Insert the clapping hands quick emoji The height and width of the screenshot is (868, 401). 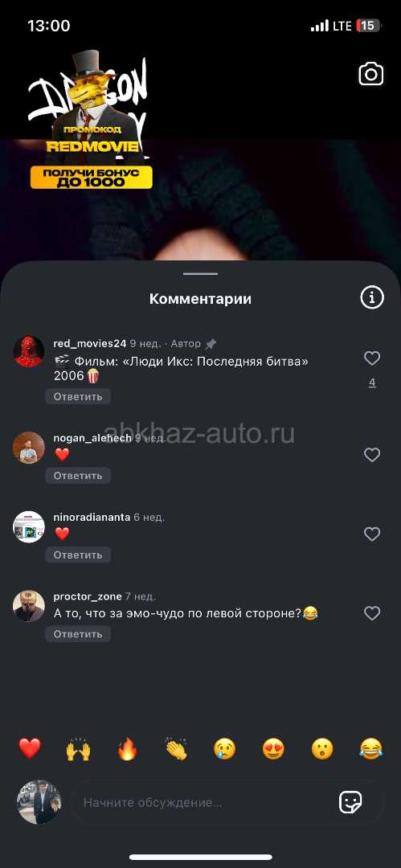[176, 749]
